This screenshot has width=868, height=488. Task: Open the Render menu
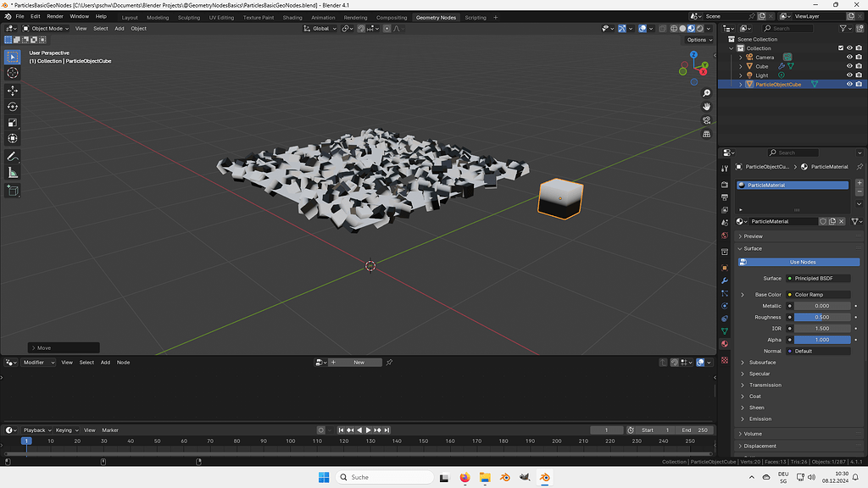pyautogui.click(x=55, y=17)
